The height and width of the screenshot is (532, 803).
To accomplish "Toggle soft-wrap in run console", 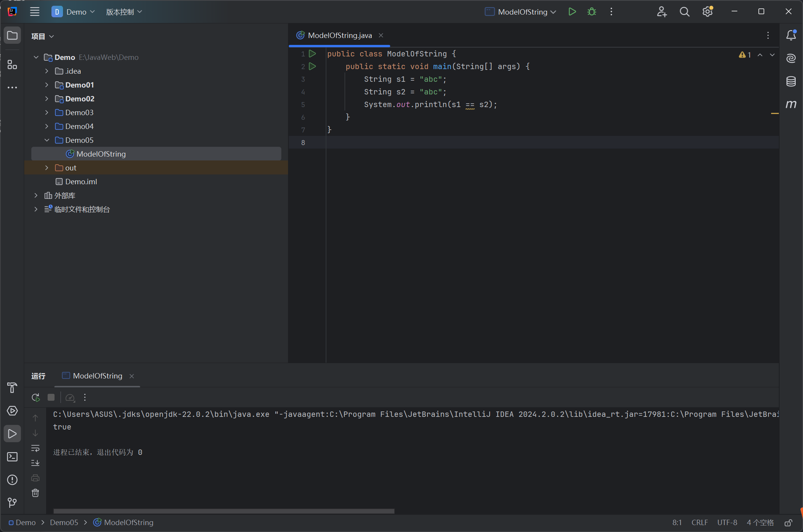I will (x=35, y=448).
